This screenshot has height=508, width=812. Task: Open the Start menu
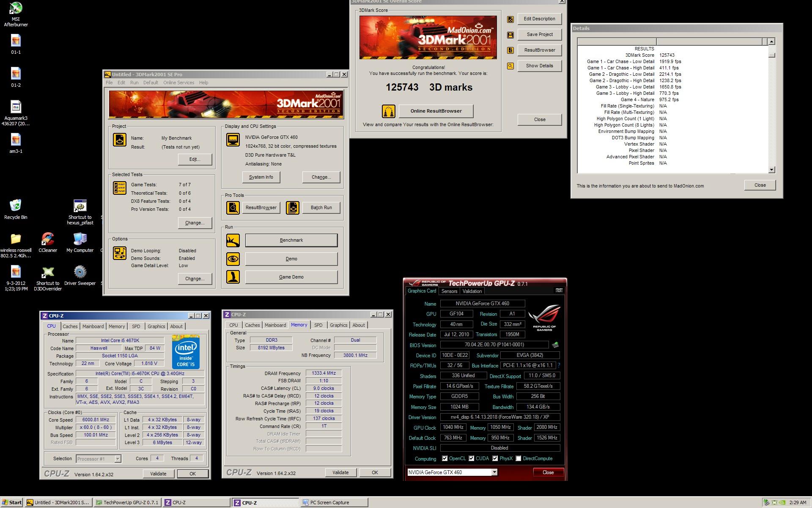point(11,502)
